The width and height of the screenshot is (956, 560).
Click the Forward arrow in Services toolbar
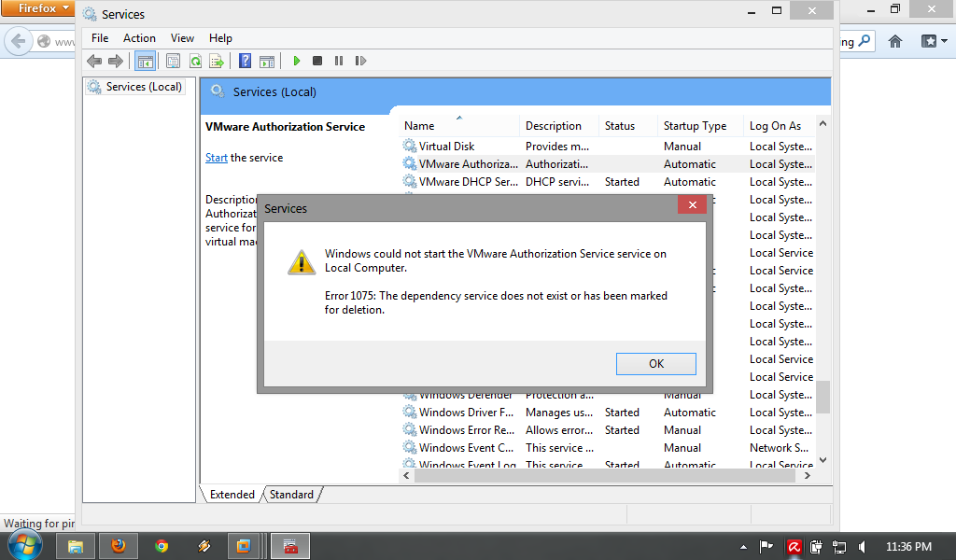[x=115, y=61]
